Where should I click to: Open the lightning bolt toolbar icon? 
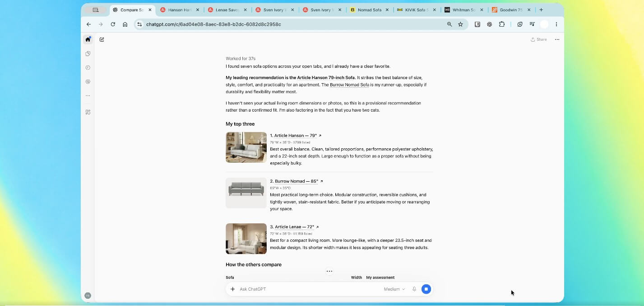point(520,24)
